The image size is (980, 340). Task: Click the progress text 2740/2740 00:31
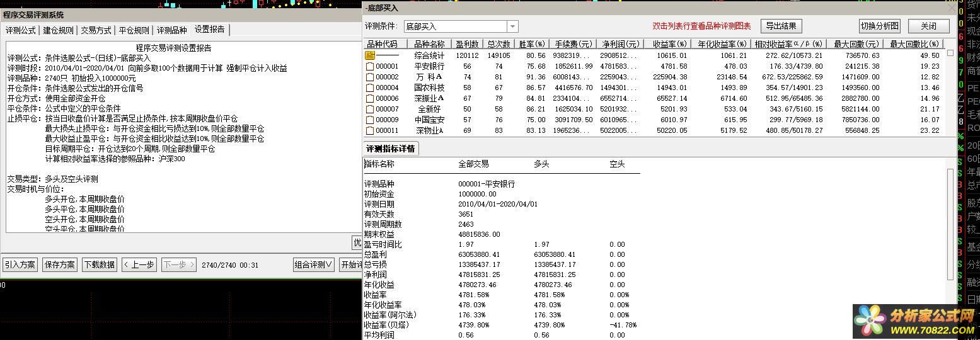[230, 265]
